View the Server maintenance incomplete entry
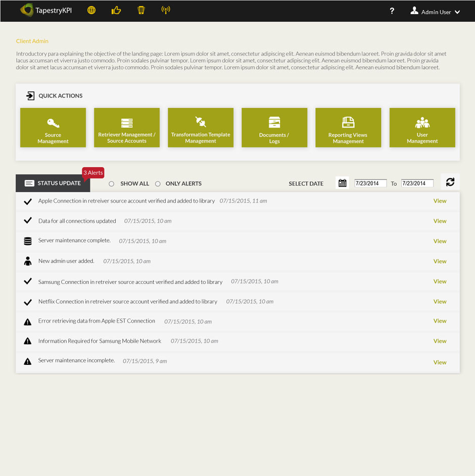The height and width of the screenshot is (476, 475). click(440, 362)
